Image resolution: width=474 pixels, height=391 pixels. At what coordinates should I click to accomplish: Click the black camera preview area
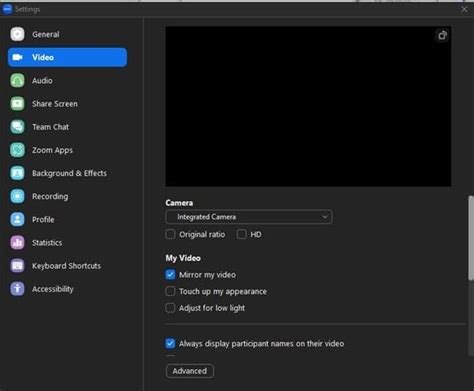(x=308, y=106)
